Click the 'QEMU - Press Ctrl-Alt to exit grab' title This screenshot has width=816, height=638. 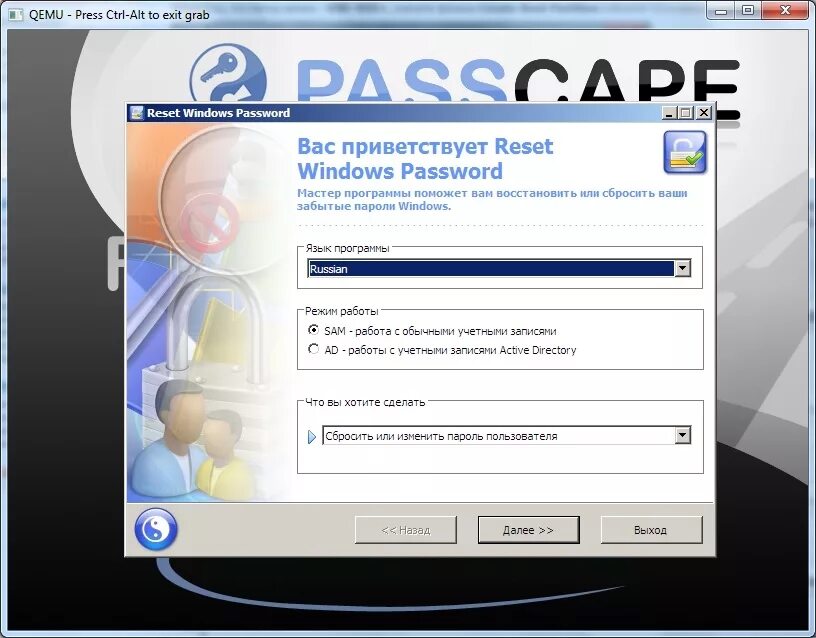119,15
